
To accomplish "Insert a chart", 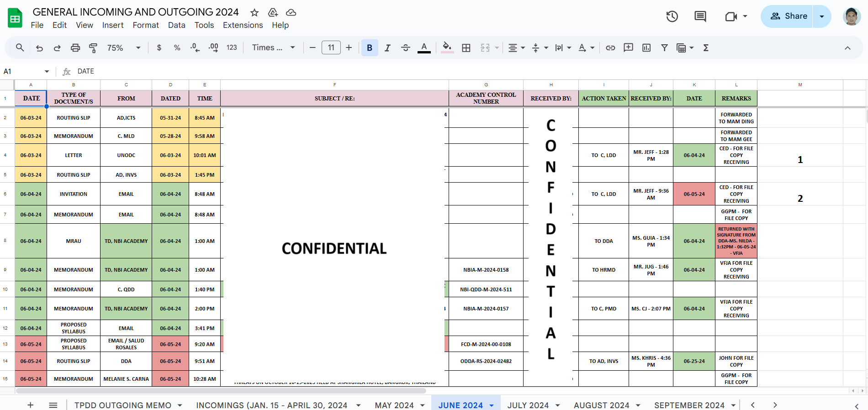I will [x=646, y=47].
